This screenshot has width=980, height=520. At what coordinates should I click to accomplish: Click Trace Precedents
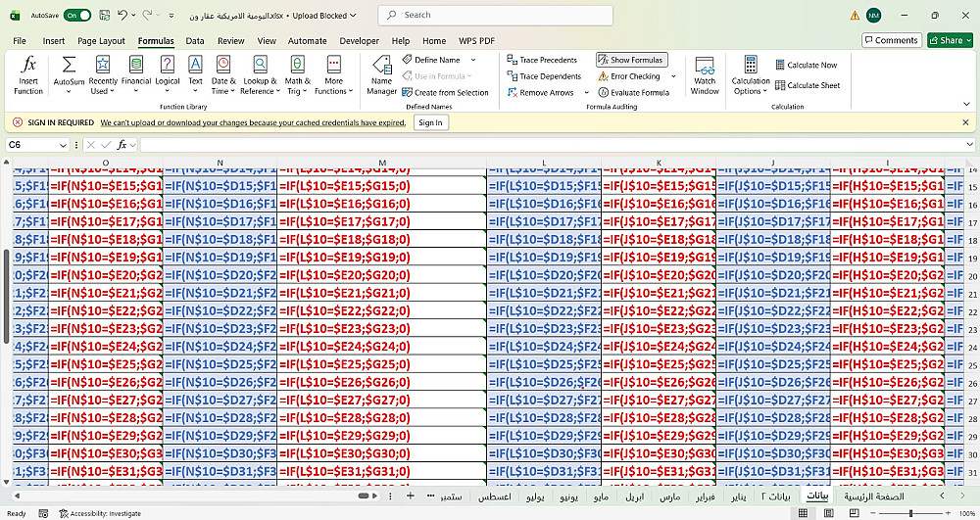[x=542, y=60]
